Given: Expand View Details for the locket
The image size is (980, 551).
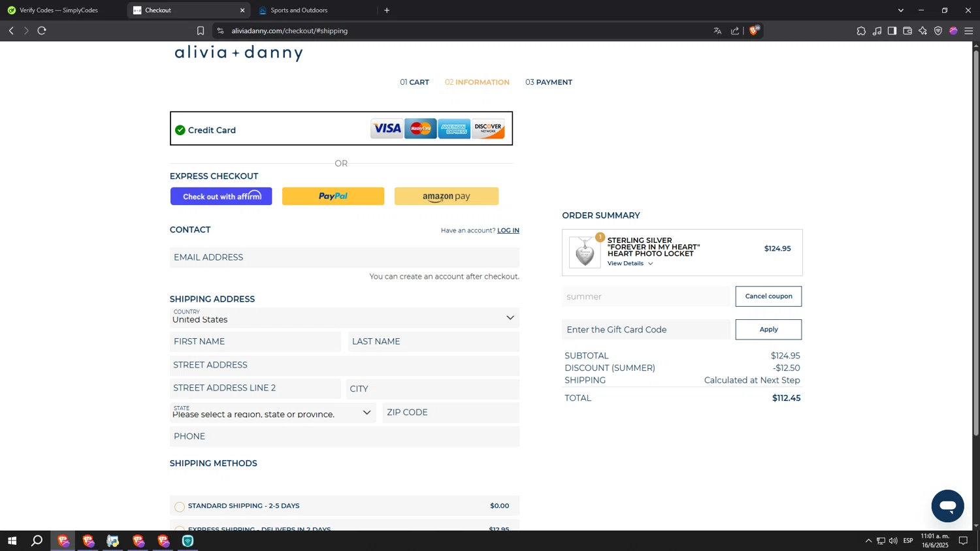Looking at the screenshot, I should [630, 264].
